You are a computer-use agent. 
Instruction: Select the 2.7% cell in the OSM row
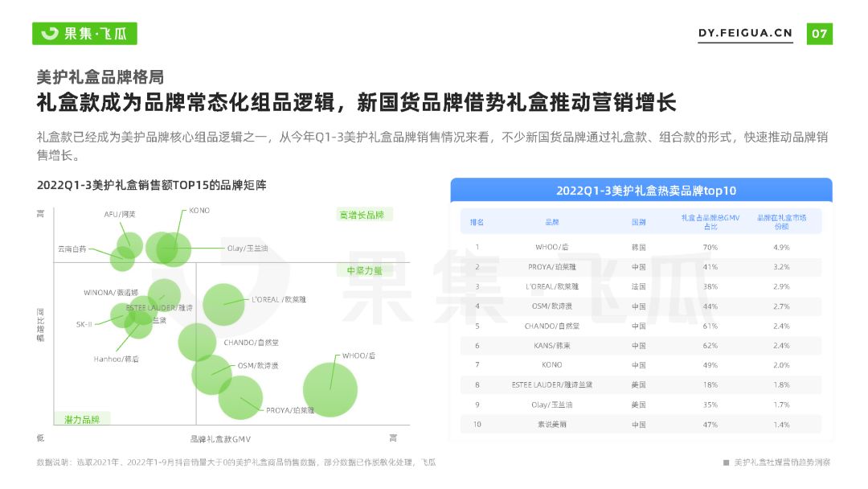[782, 306]
